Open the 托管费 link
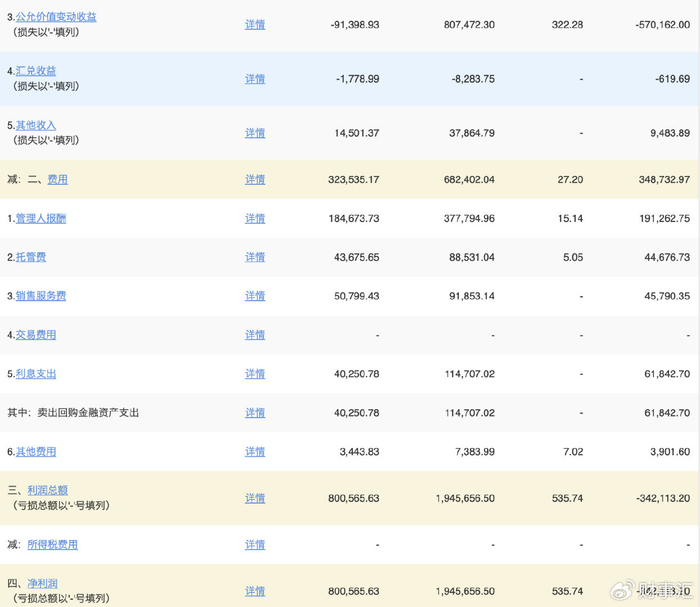The height and width of the screenshot is (607, 700). [30, 257]
